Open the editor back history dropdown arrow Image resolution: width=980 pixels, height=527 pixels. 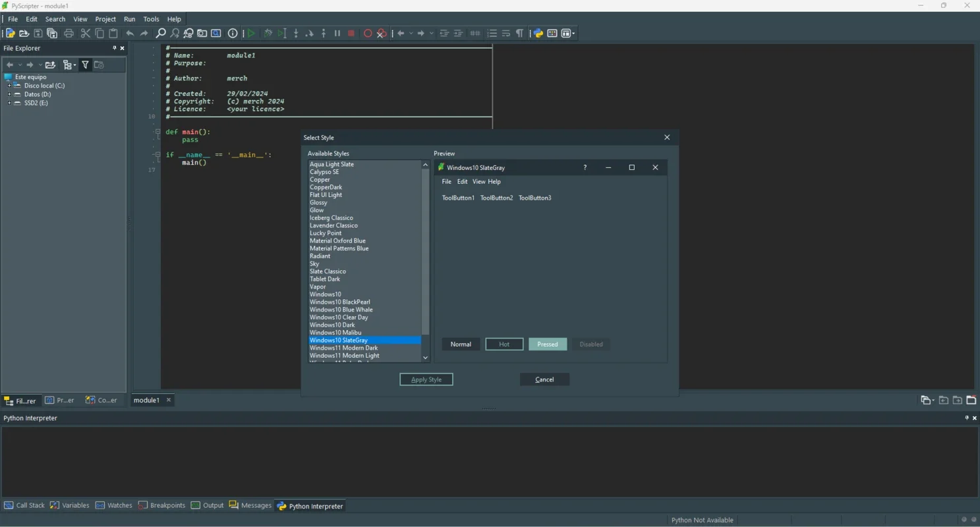tap(411, 34)
